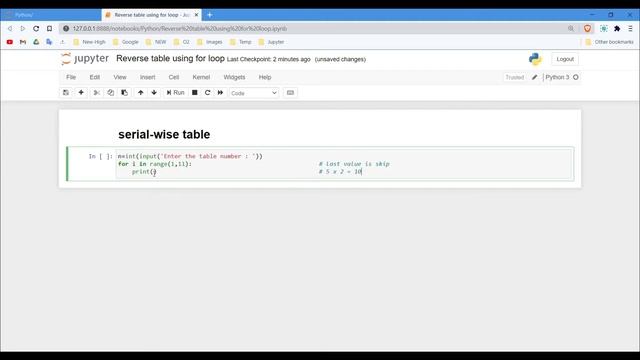Open the Kernel menu
The width and height of the screenshot is (640, 360).
[x=201, y=77]
